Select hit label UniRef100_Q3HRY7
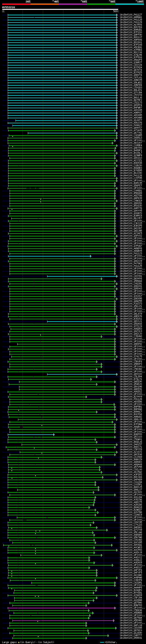 pyautogui.click(x=131, y=63)
